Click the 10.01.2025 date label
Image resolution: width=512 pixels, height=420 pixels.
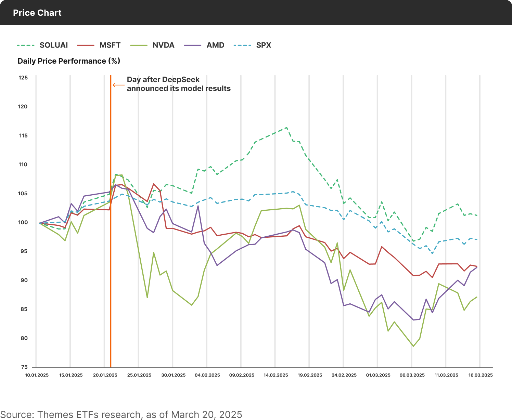point(37,375)
